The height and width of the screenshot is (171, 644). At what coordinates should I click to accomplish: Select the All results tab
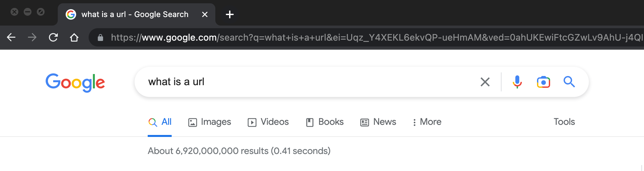click(x=160, y=122)
